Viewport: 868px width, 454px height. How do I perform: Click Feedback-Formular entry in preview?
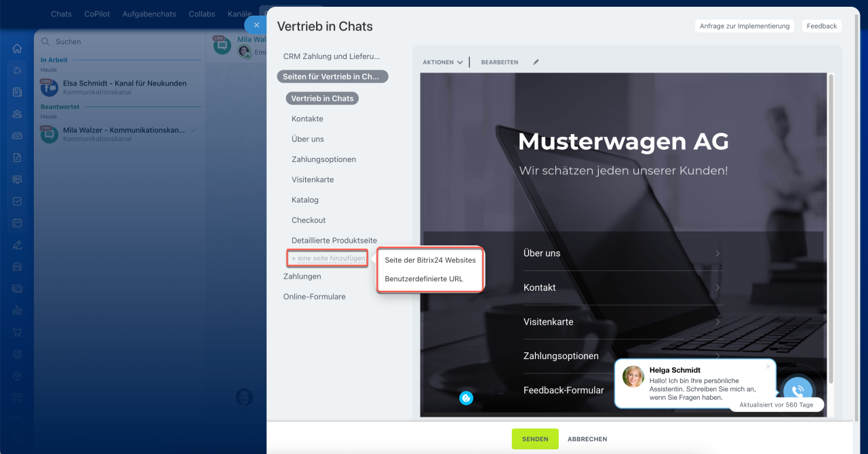coord(564,390)
